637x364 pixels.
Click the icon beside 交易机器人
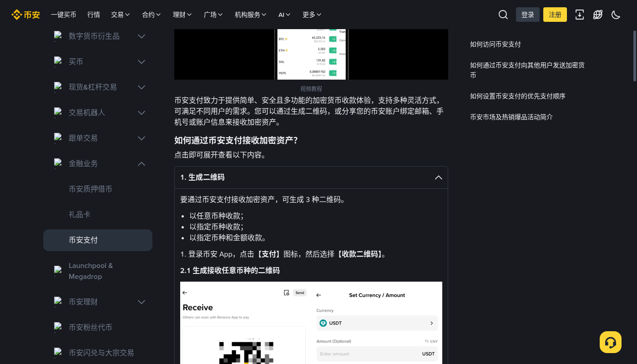[x=58, y=112]
